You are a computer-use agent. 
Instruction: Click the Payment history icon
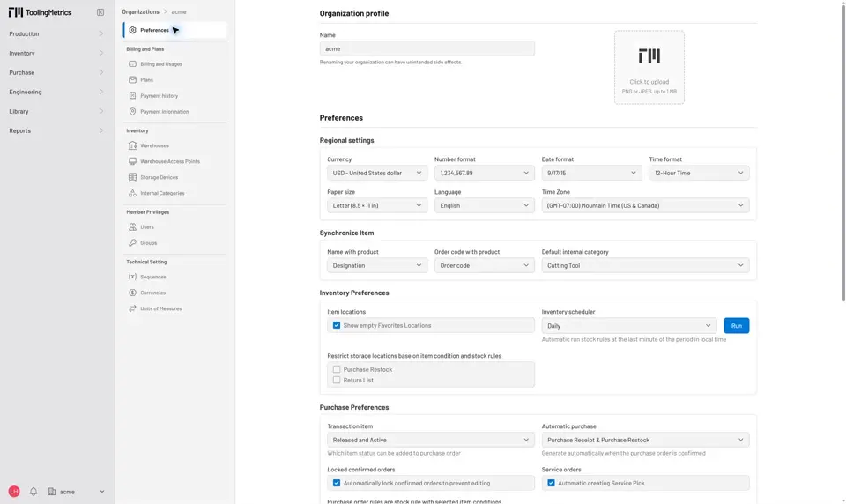(x=133, y=95)
